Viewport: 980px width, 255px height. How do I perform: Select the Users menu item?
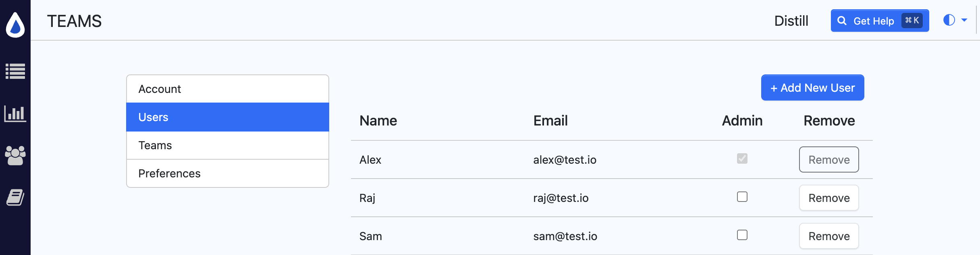pyautogui.click(x=228, y=117)
